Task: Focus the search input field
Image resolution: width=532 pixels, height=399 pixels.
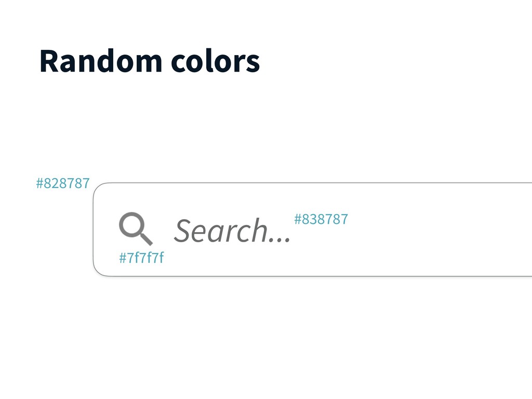Action: coord(312,229)
